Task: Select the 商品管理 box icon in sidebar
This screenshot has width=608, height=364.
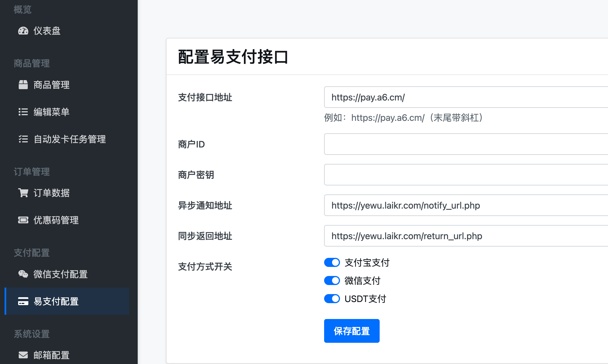Action: pos(24,85)
